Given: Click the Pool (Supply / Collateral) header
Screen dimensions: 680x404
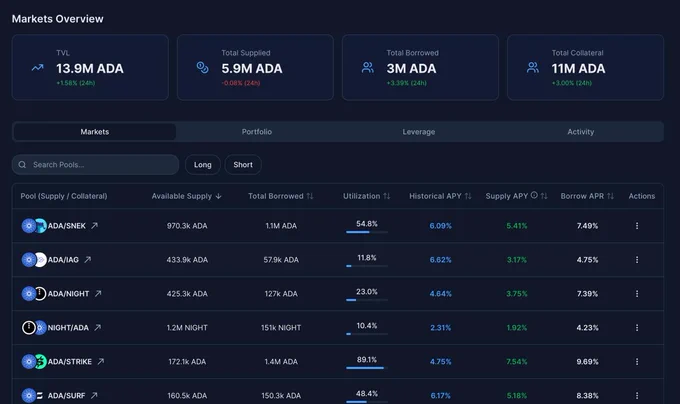Looking at the screenshot, I should point(64,196).
